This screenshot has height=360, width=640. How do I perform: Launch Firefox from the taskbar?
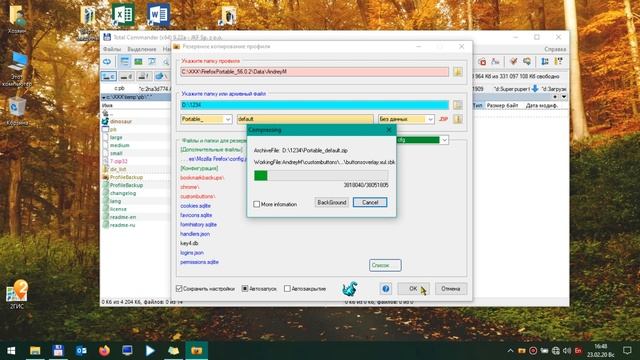pyautogui.click(x=104, y=350)
